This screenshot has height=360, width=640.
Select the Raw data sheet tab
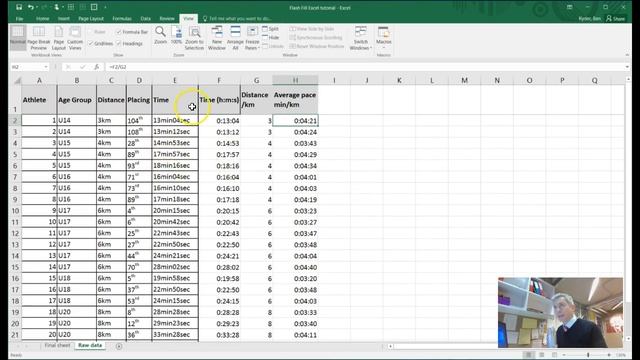pos(90,345)
